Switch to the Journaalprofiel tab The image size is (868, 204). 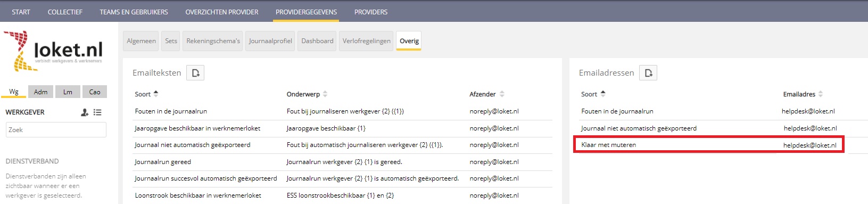(x=270, y=41)
